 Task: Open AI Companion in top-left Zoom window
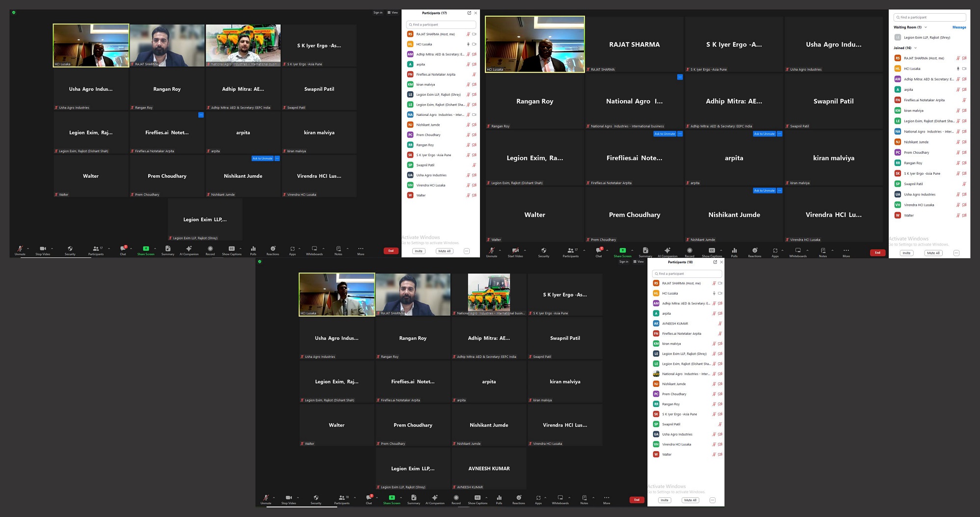pyautogui.click(x=189, y=250)
